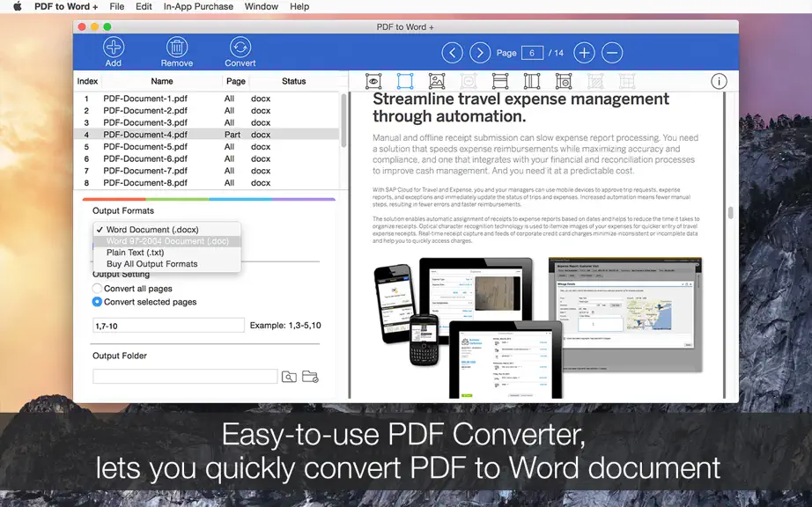The height and width of the screenshot is (507, 812).
Task: Choose Word 97-2004 Document (.doc) option
Action: [x=167, y=241]
